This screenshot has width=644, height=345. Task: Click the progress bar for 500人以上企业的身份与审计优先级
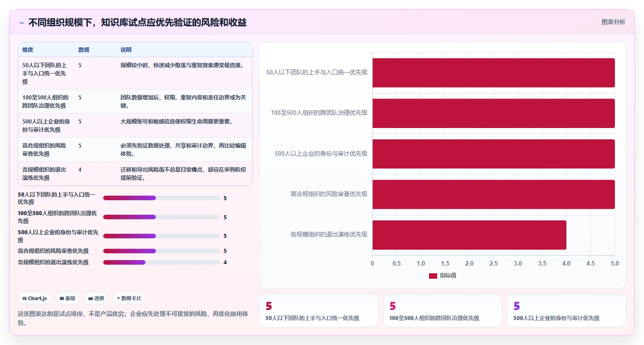tap(161, 236)
